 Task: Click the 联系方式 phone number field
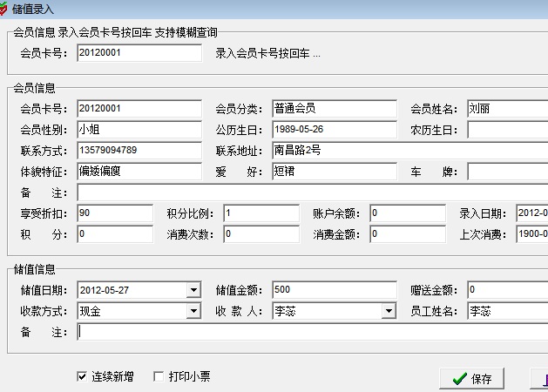[139, 151]
